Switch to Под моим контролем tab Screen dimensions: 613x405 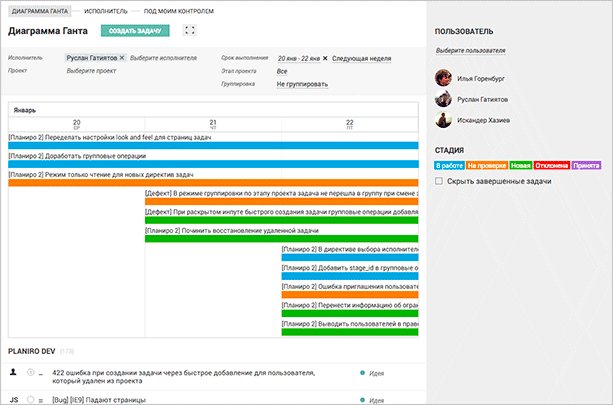tap(179, 11)
